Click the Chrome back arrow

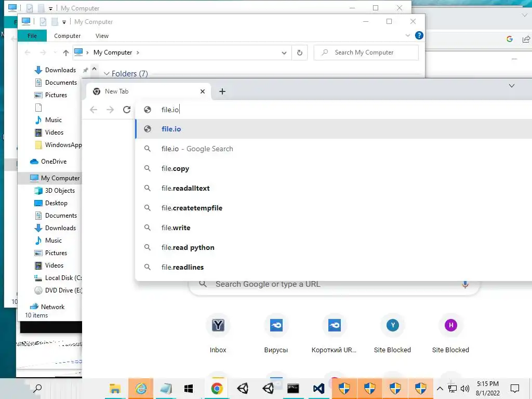(x=94, y=110)
